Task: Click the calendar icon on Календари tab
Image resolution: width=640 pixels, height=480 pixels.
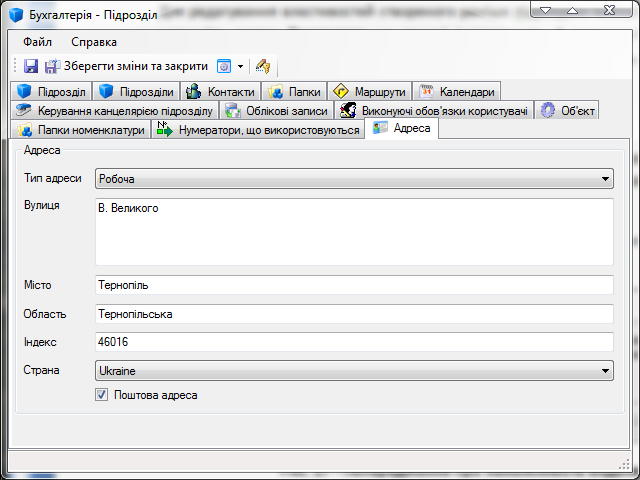Action: point(426,91)
